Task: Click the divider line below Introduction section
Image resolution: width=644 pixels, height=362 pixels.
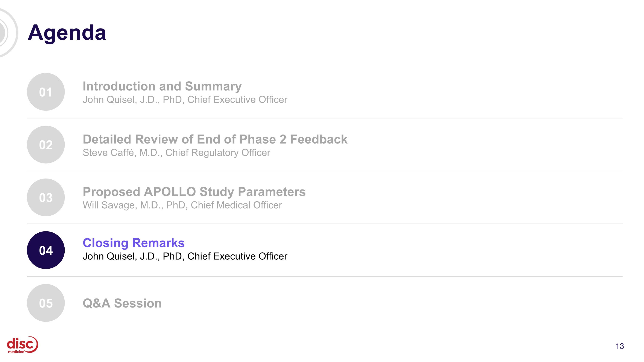Action: [x=325, y=118]
